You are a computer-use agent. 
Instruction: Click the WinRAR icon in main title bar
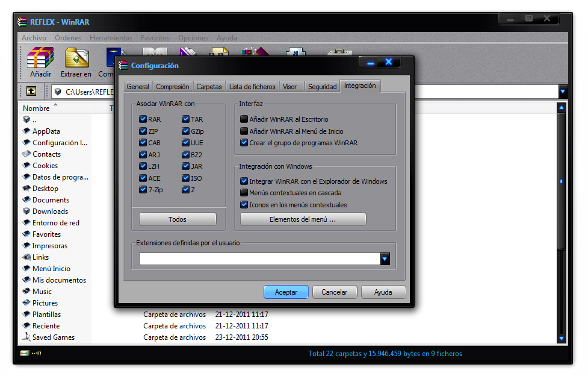click(x=22, y=22)
